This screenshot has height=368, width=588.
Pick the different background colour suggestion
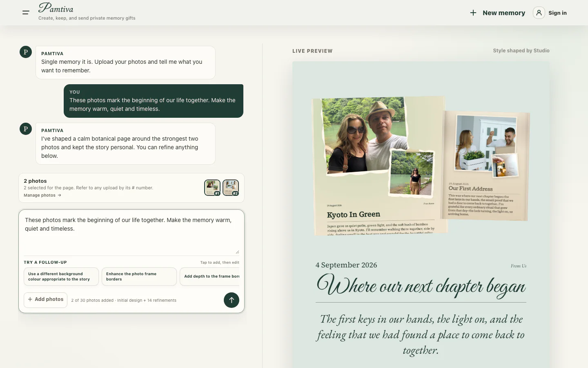pos(61,276)
